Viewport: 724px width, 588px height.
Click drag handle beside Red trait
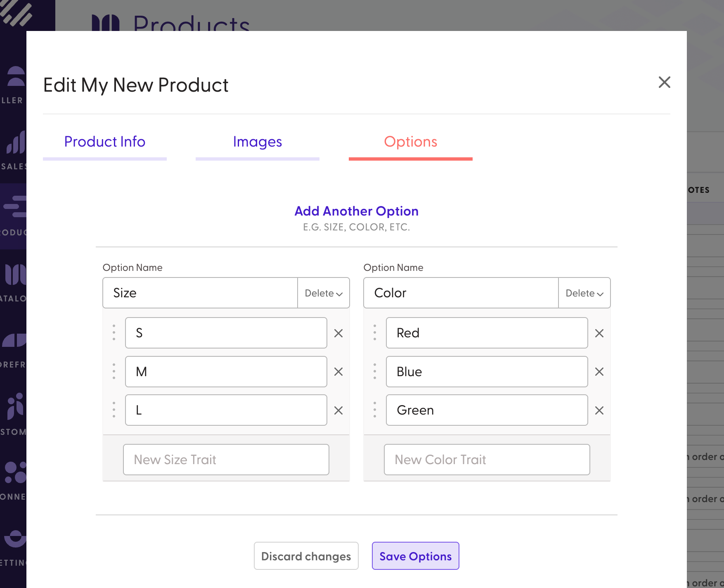click(375, 333)
